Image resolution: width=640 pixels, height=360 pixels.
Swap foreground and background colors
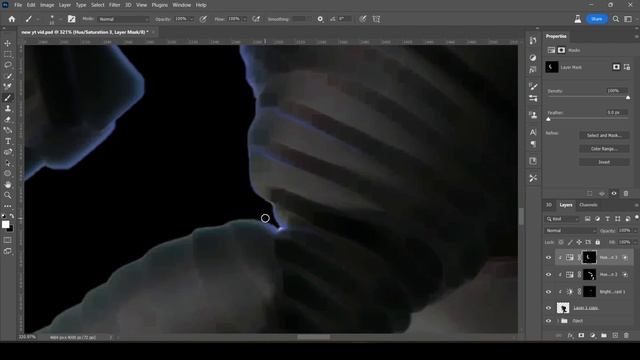[x=11, y=216]
